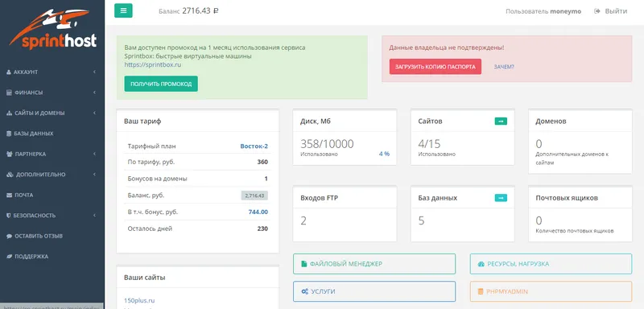Viewport: 644px width, 309px height.
Task: Click Выйти to log out
Action: (616, 11)
